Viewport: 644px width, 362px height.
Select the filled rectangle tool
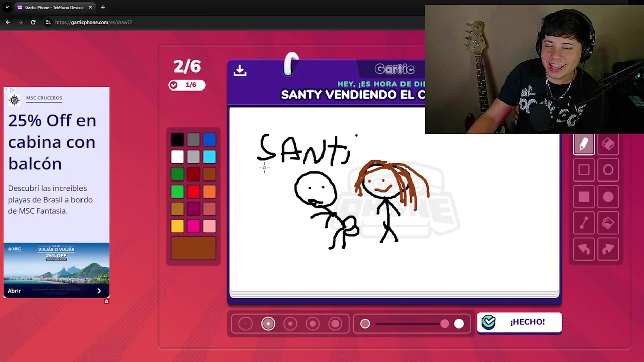click(584, 197)
